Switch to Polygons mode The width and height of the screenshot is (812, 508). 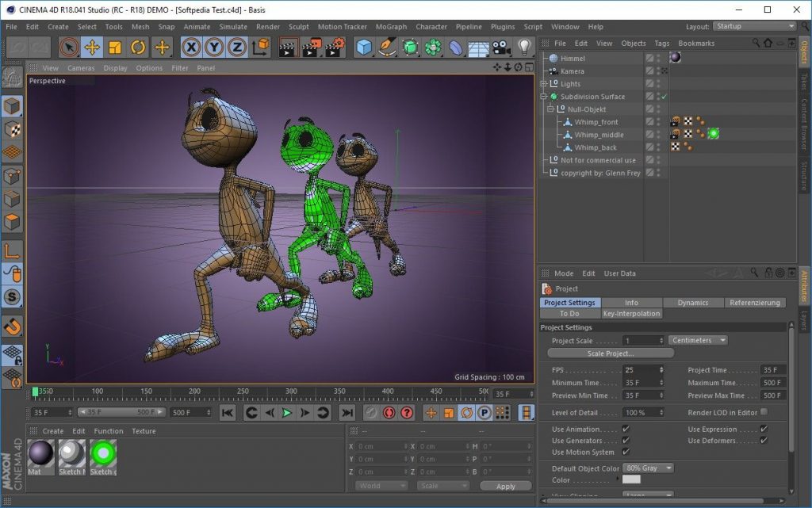[x=13, y=223]
